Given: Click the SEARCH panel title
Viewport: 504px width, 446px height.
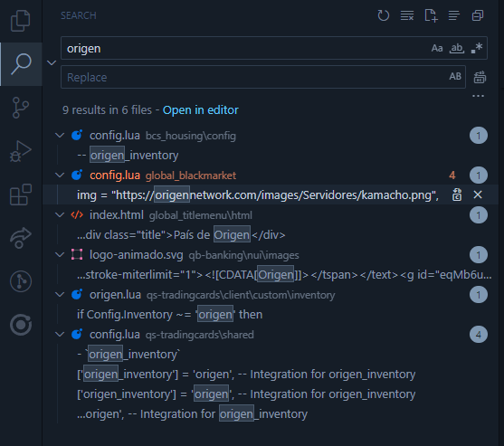Looking at the screenshot, I should pyautogui.click(x=79, y=15).
